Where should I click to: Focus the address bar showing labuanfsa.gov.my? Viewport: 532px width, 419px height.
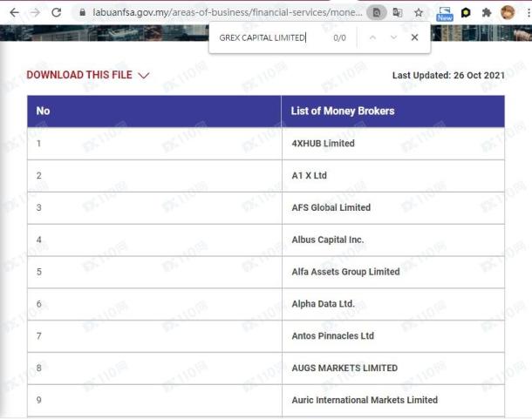(228, 12)
